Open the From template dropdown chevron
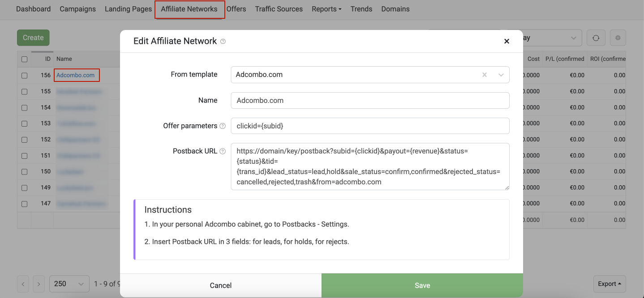 click(x=501, y=75)
